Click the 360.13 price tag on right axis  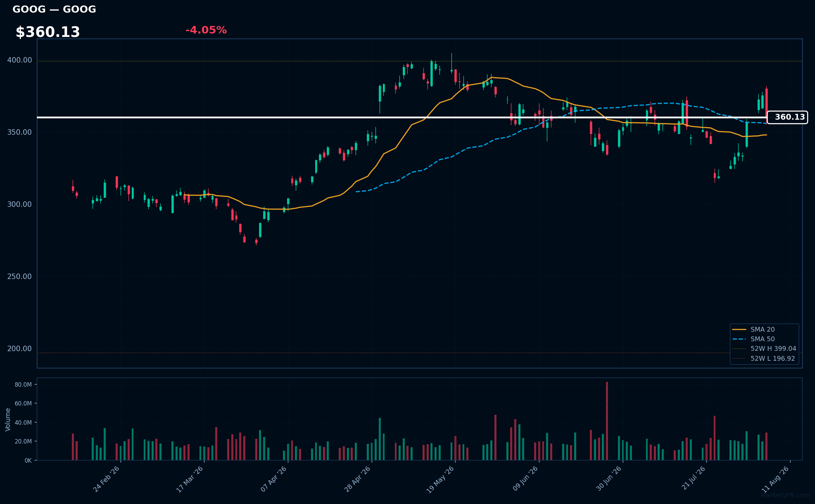pyautogui.click(x=787, y=117)
